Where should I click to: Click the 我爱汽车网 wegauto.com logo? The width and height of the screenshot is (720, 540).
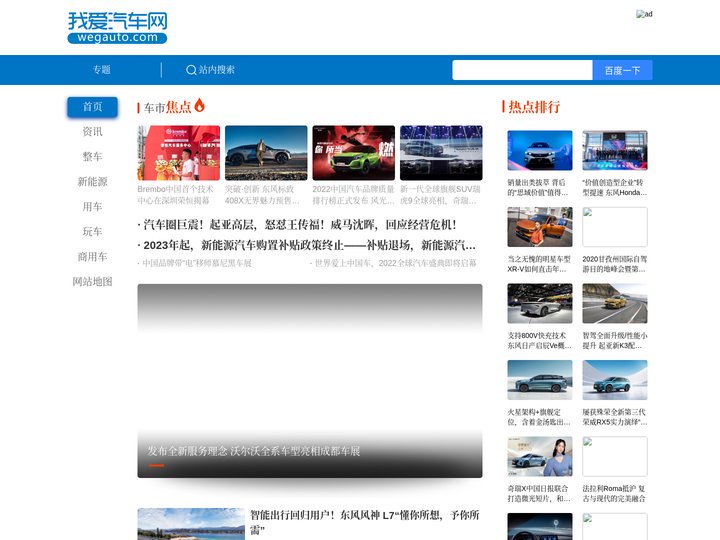pyautogui.click(x=118, y=28)
